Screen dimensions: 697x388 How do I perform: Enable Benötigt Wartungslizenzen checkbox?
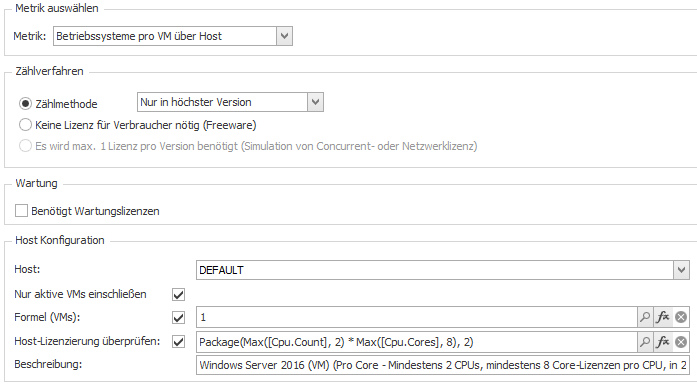pos(21,211)
